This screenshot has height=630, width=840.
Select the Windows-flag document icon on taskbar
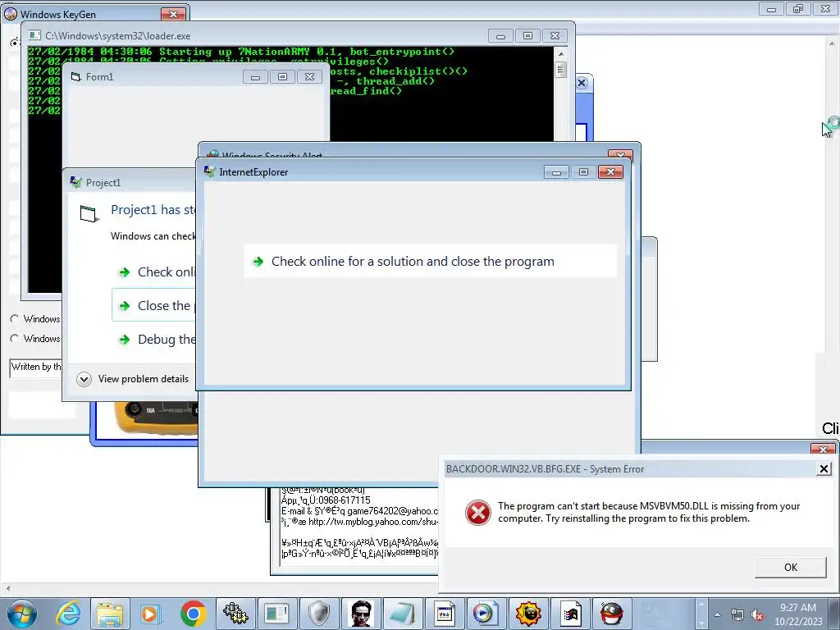(570, 614)
